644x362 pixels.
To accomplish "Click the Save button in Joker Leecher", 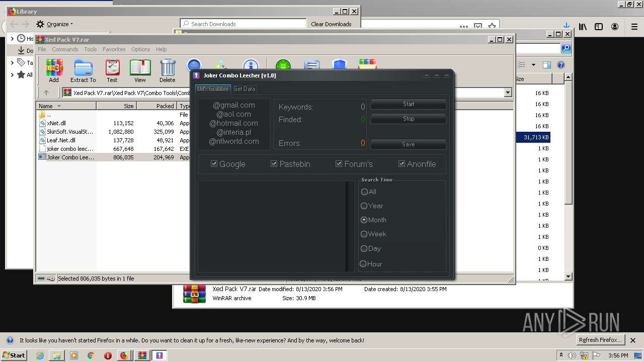I will pyautogui.click(x=409, y=144).
